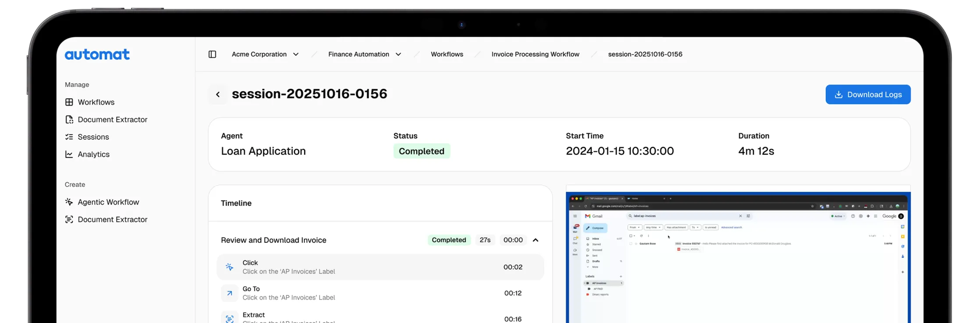Click the Workflows grid icon in sidebar
This screenshot has height=323, width=980.
69,102
